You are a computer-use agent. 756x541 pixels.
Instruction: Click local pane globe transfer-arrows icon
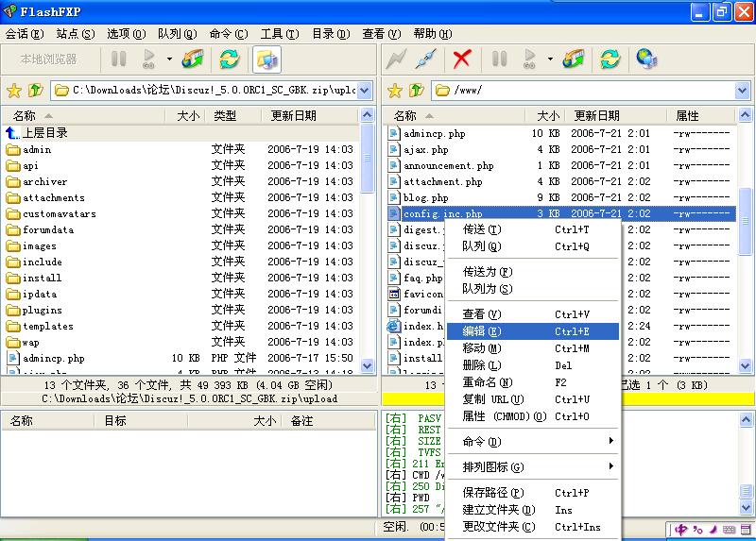(x=193, y=59)
